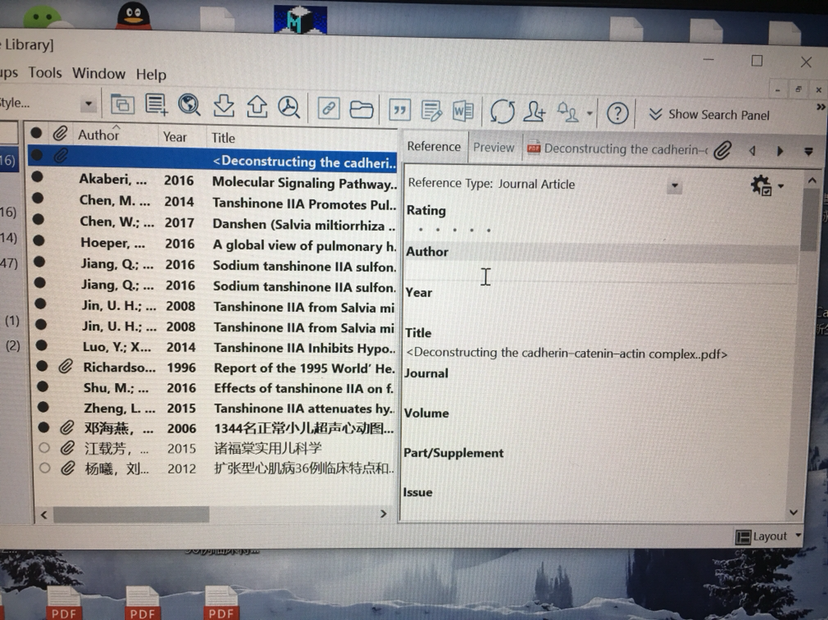Open the Window menu
Screen dimensions: 828x620
tap(99, 73)
